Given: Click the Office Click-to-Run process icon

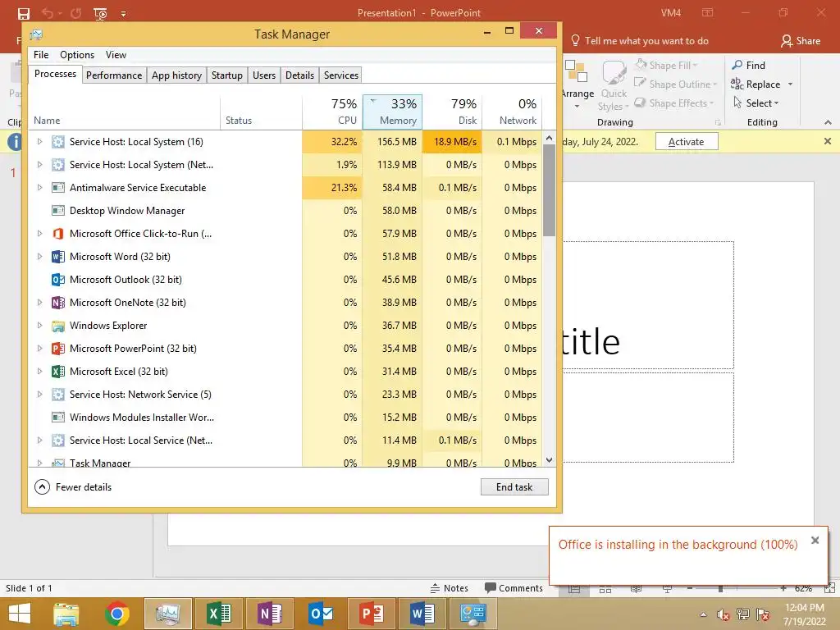Looking at the screenshot, I should tap(58, 234).
